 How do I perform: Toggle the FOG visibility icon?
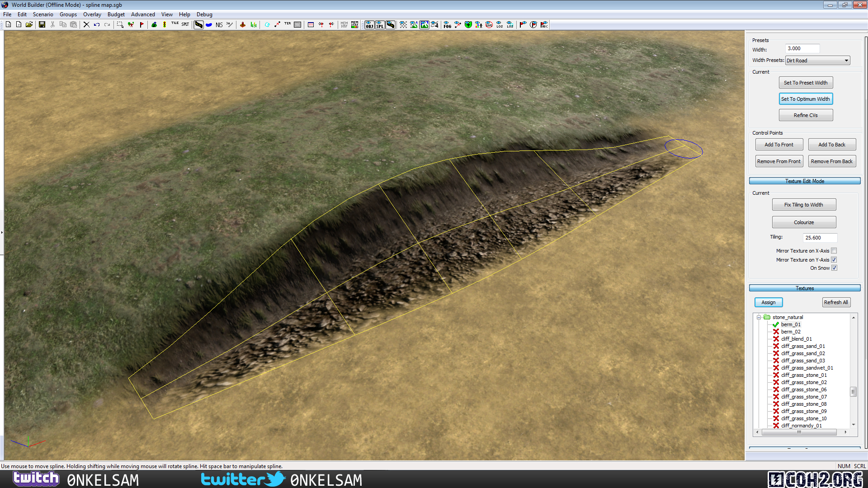tap(447, 25)
